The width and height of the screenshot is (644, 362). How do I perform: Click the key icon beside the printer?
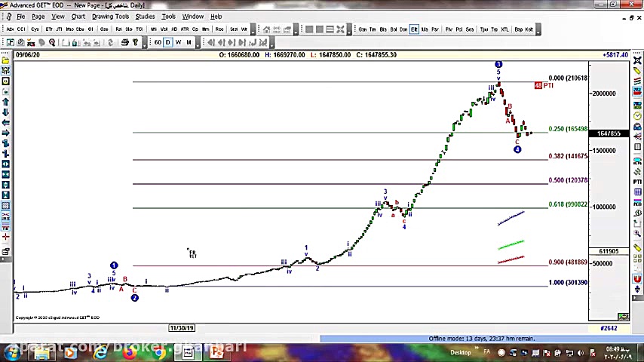135,42
